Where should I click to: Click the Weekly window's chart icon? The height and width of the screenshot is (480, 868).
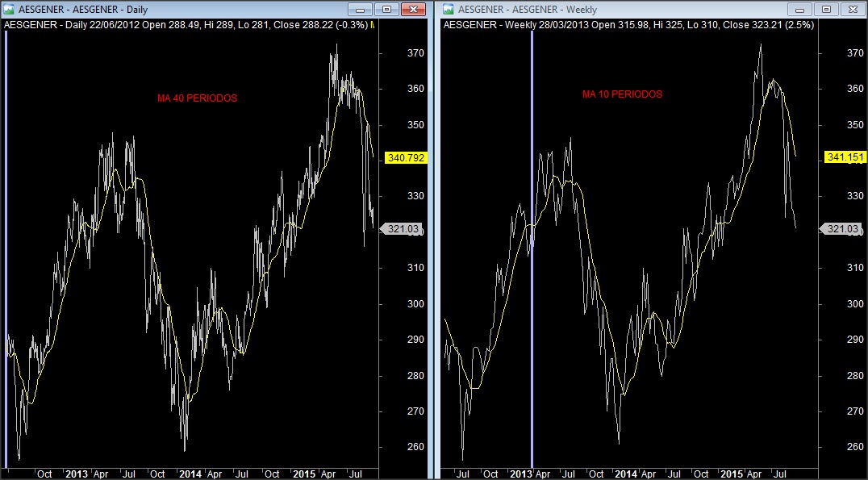click(449, 10)
